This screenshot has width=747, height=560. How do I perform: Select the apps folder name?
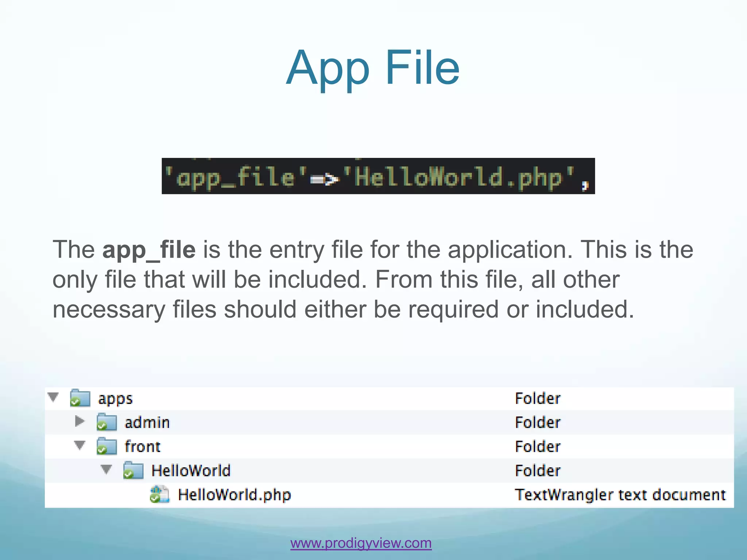click(115, 398)
